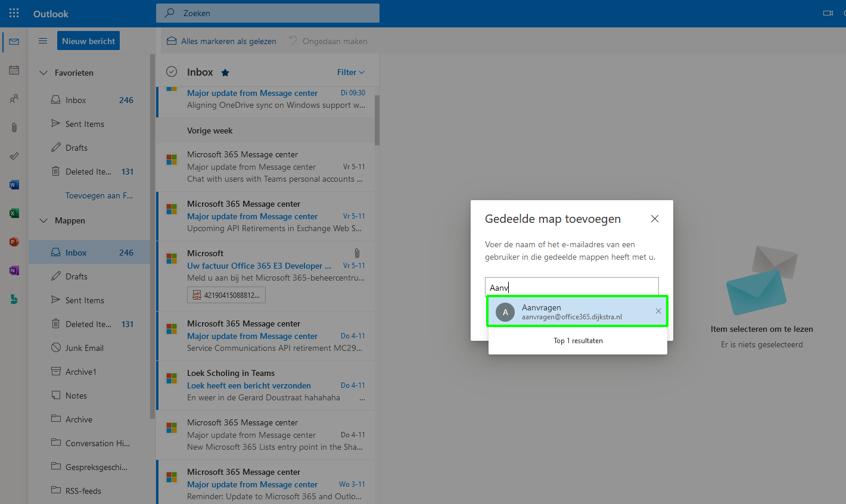Click the shared folder name input field

tap(572, 287)
